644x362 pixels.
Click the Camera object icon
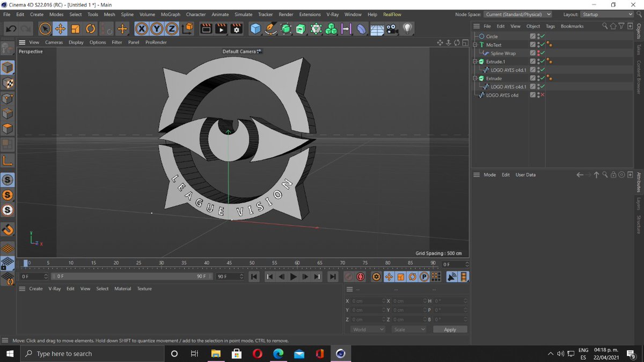tap(392, 28)
